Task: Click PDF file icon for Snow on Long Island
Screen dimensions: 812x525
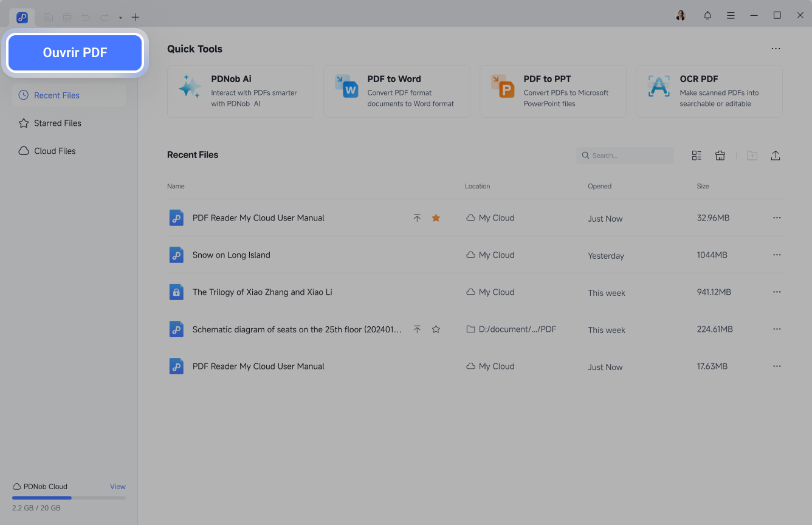Action: 176,255
